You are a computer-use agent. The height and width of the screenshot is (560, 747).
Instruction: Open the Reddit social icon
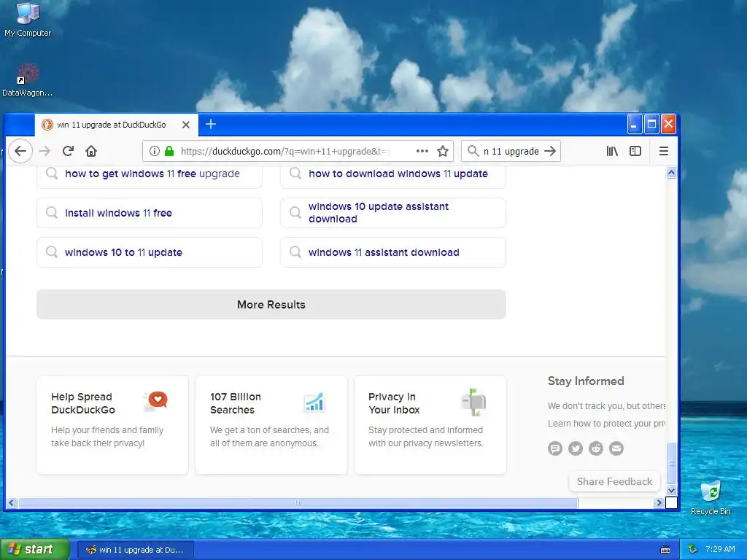click(x=596, y=448)
